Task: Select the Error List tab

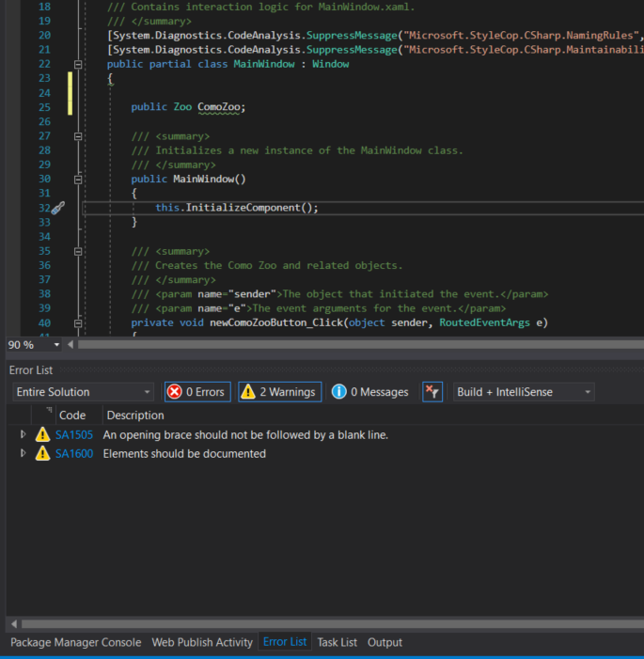Action: click(x=285, y=642)
